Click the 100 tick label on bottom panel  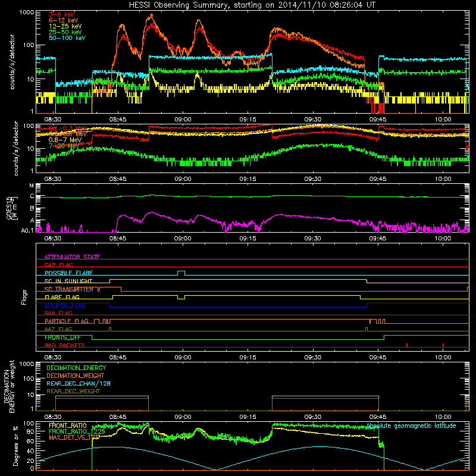29,423
